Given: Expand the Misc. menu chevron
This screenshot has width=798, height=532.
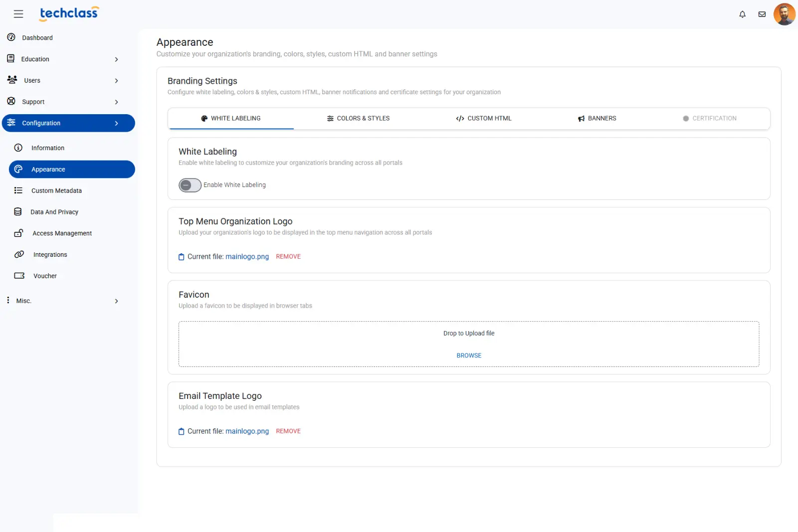Looking at the screenshot, I should tap(116, 301).
